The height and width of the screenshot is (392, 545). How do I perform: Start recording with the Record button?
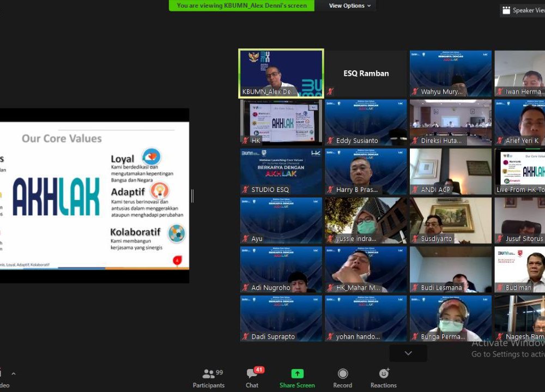pyautogui.click(x=342, y=378)
